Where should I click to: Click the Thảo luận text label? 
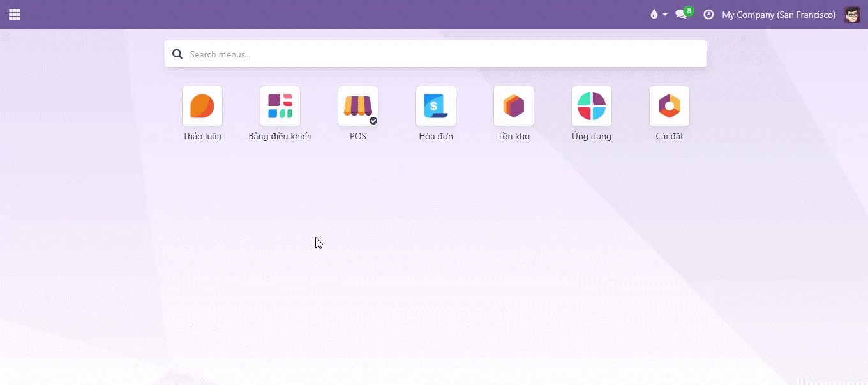pyautogui.click(x=202, y=136)
